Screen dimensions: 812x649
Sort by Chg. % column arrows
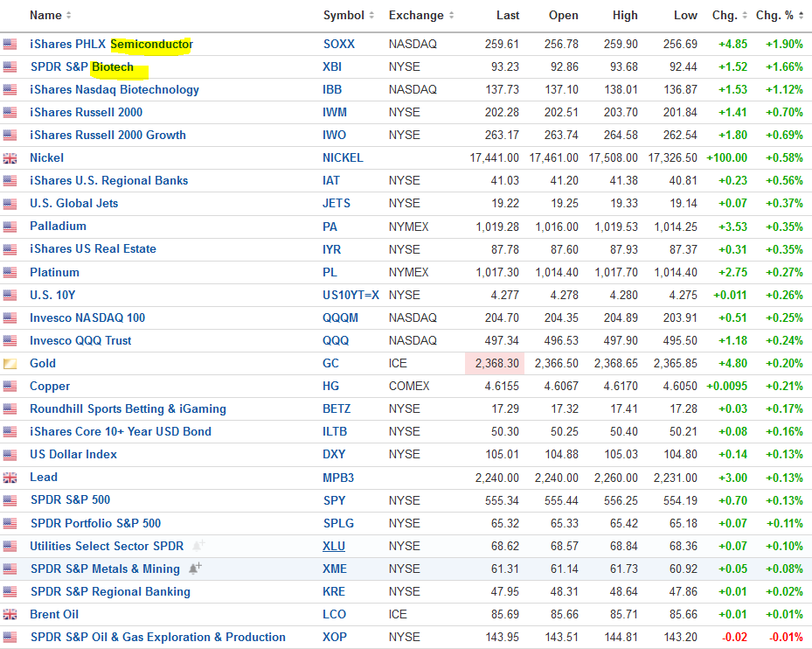click(x=802, y=16)
